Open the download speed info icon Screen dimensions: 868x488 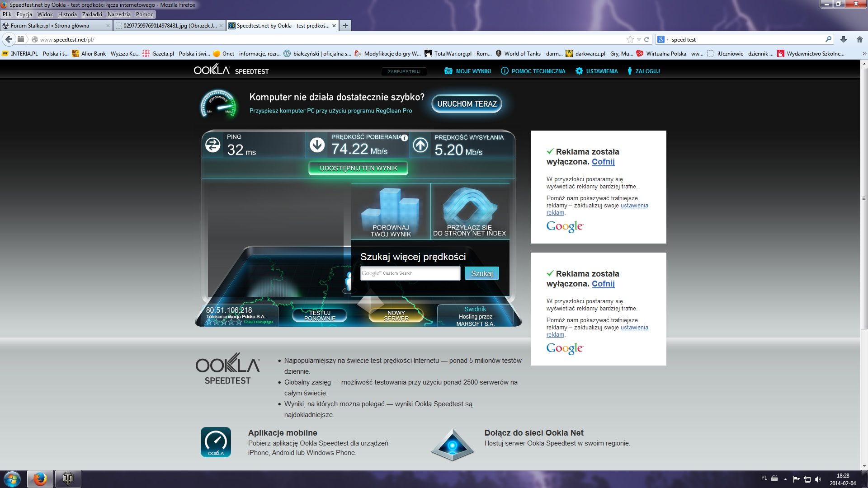coord(405,138)
